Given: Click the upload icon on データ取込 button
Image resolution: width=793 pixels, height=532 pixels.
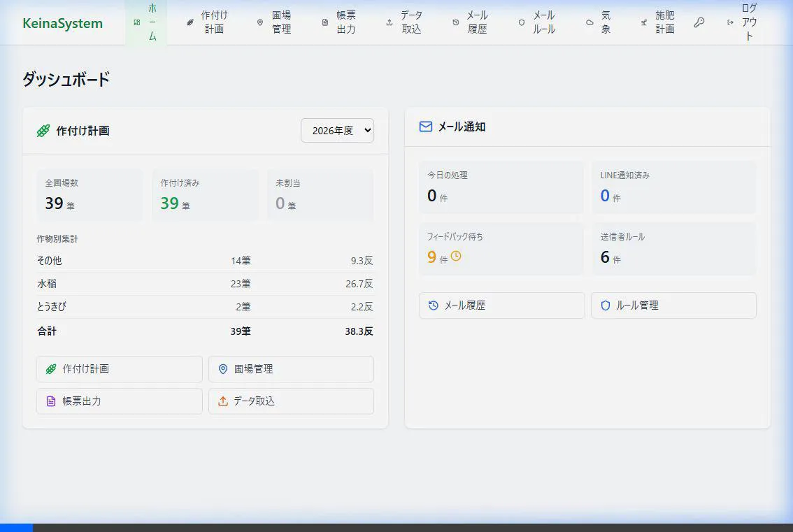Looking at the screenshot, I should pos(223,401).
